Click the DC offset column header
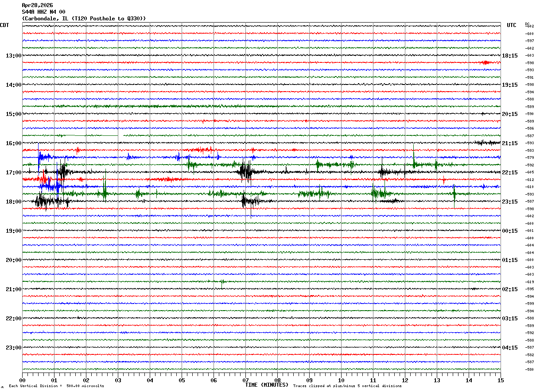The image size is (536, 392). click(x=527, y=24)
